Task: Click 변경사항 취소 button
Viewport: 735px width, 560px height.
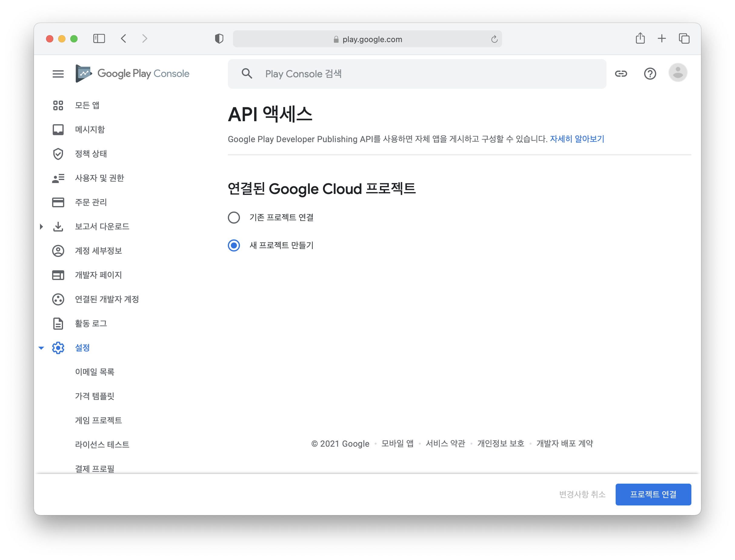Action: [582, 494]
